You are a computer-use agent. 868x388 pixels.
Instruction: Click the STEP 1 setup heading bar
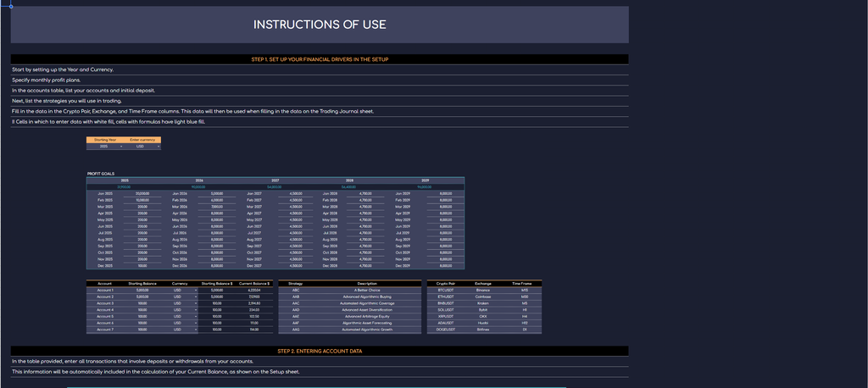pos(320,59)
